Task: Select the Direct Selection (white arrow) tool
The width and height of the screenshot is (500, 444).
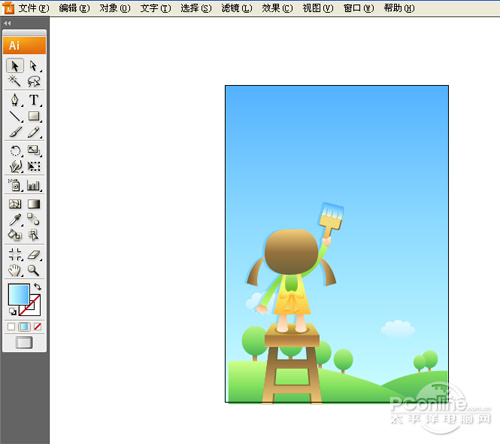Action: pyautogui.click(x=34, y=66)
